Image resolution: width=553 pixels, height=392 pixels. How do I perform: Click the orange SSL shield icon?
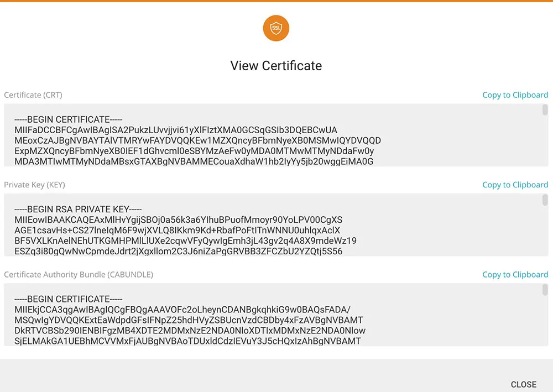click(276, 28)
